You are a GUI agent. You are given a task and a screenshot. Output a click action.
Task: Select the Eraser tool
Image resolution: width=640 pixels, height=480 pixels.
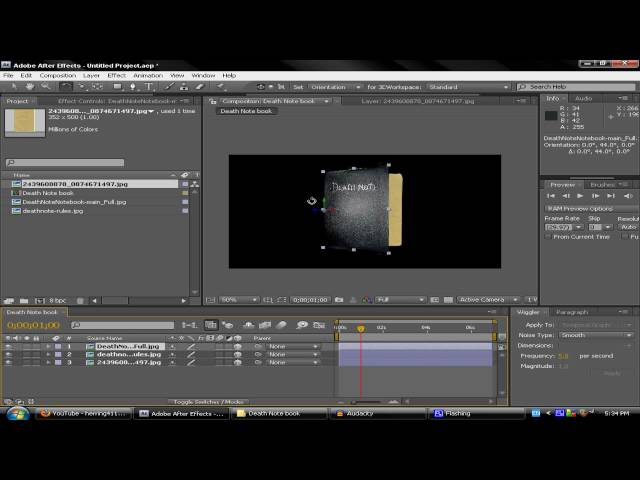point(199,87)
